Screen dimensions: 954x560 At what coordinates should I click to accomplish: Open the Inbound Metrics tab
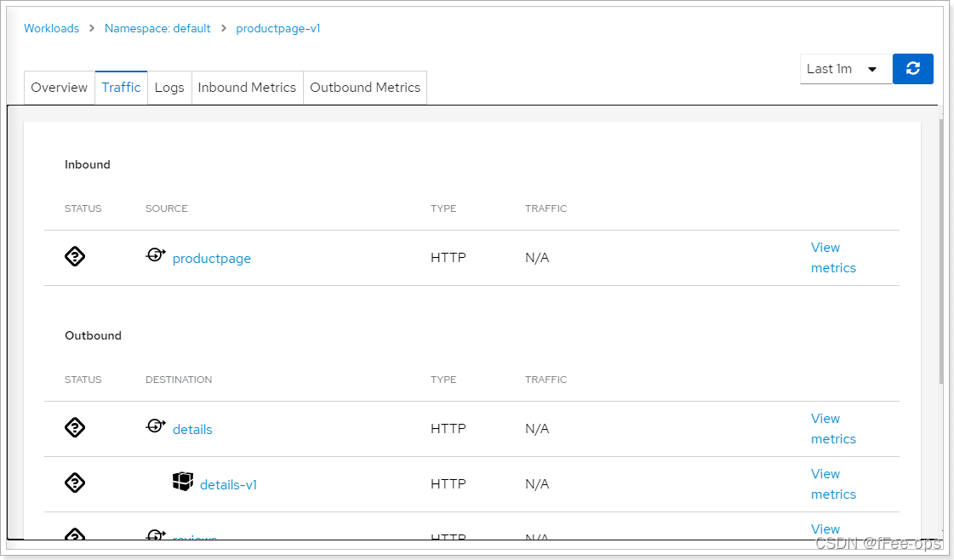pos(247,88)
